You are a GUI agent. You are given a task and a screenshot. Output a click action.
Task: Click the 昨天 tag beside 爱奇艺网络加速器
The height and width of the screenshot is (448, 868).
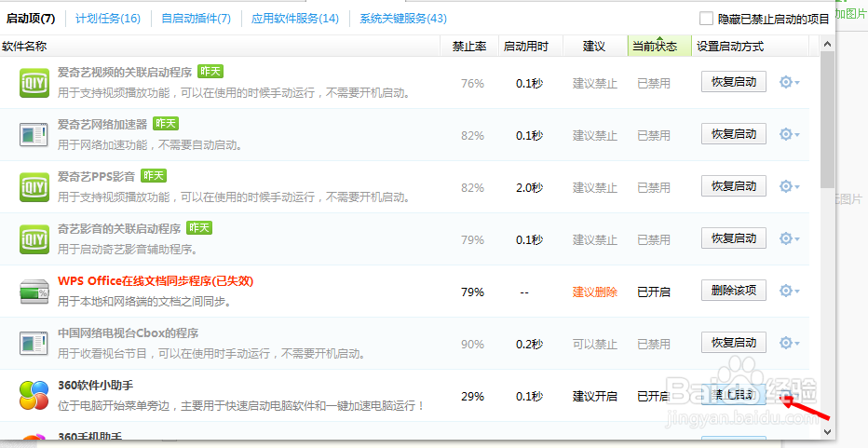(x=166, y=124)
